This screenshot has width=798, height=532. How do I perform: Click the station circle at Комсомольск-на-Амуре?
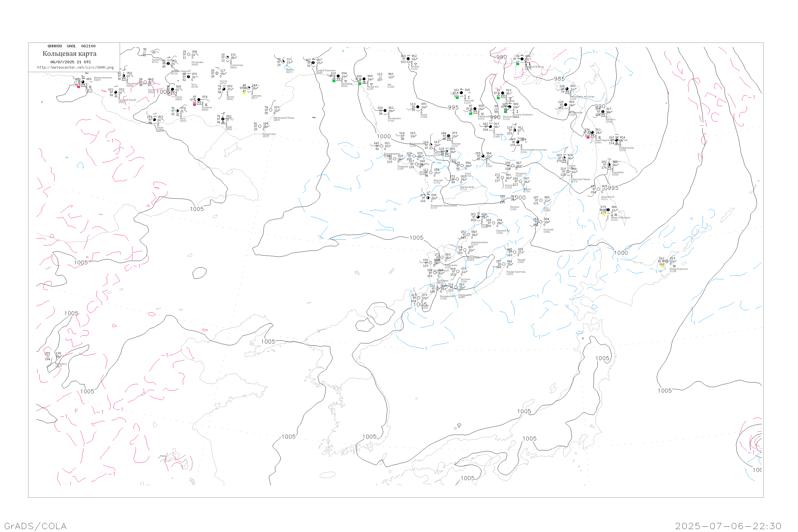pyautogui.click(x=518, y=142)
